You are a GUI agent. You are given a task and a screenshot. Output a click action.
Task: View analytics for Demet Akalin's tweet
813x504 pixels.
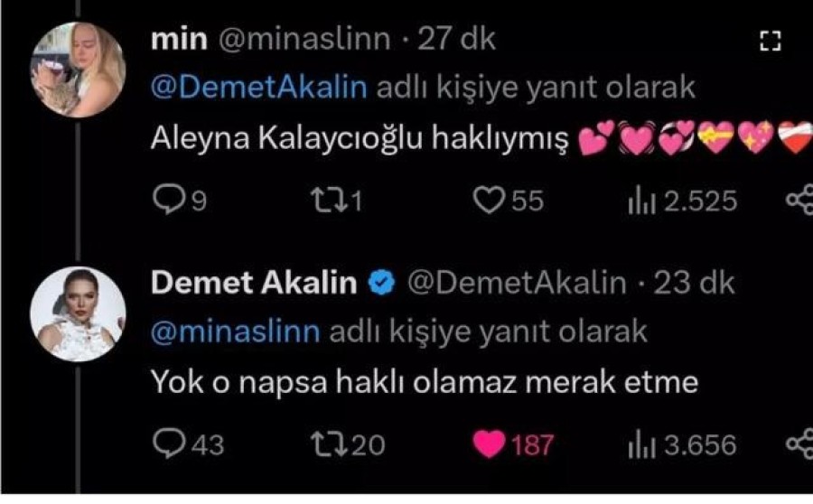642,443
